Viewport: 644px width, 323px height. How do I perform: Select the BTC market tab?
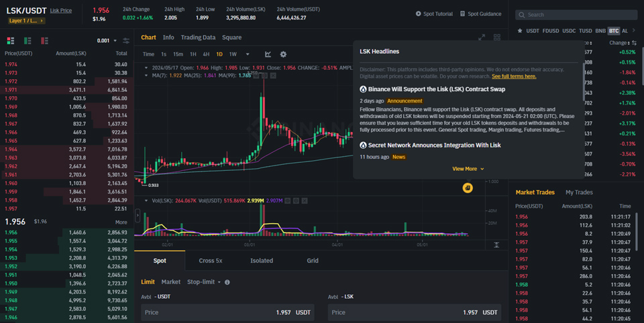(614, 31)
